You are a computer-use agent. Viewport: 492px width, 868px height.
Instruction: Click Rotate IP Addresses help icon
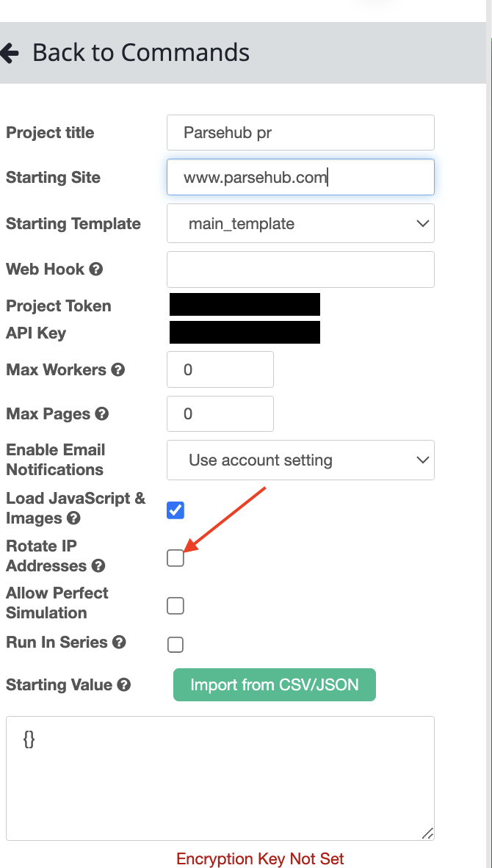pos(98,566)
